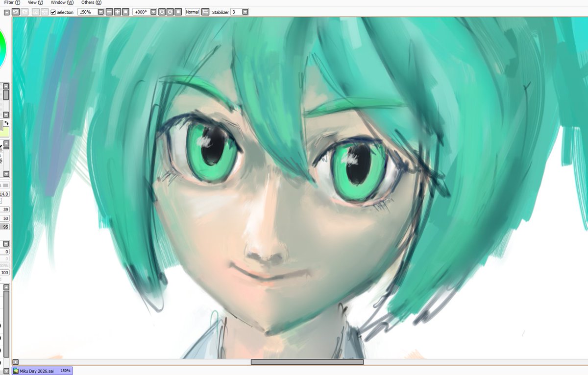The height and width of the screenshot is (375, 588).
Task: Rotate the view counter-clockwise
Action: coord(162,12)
